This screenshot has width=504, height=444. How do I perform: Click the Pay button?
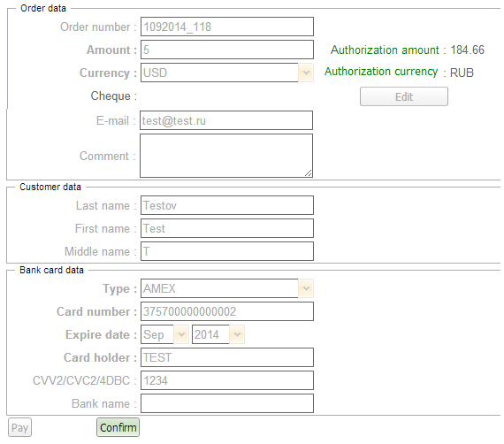pos(20,427)
